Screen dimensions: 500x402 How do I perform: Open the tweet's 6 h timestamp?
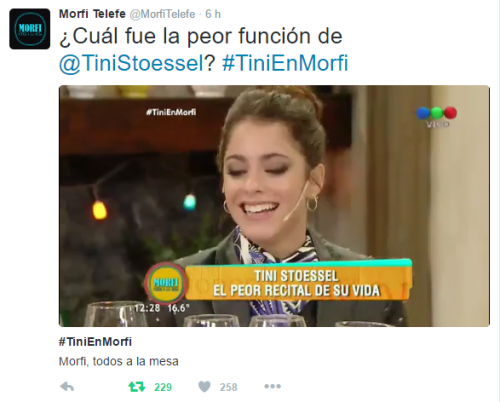point(213,14)
